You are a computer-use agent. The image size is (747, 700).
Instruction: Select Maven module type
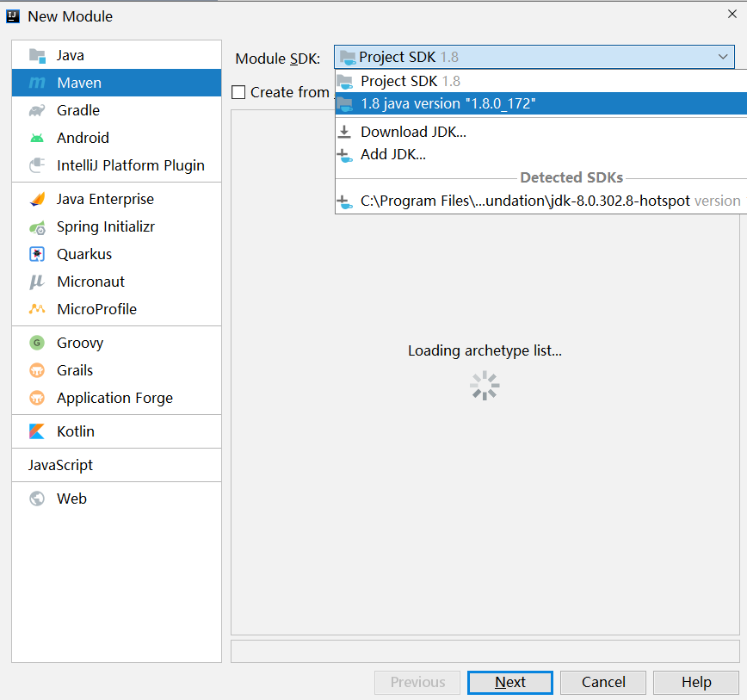117,83
